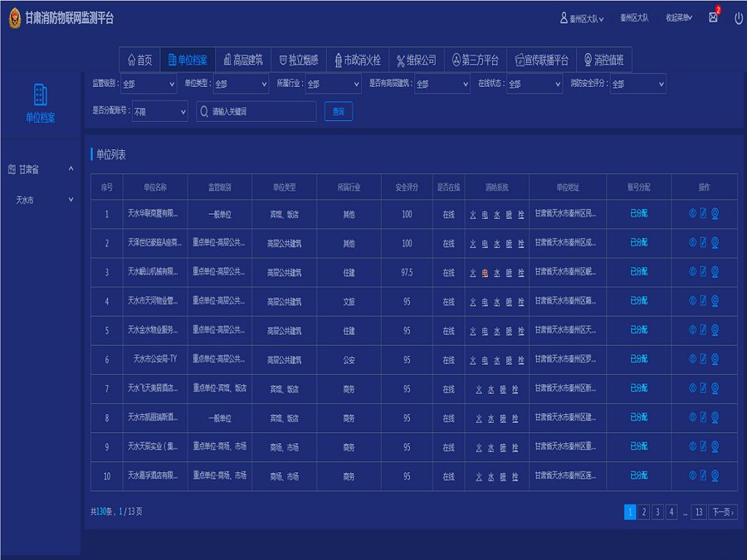The height and width of the screenshot is (560, 747).
Task: Click the location icon in row 5
Action: click(693, 330)
